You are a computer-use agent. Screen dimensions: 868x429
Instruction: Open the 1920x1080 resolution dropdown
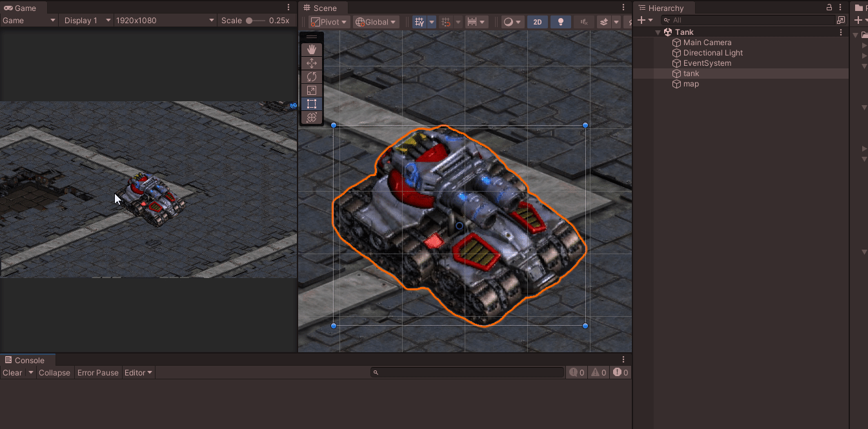165,21
